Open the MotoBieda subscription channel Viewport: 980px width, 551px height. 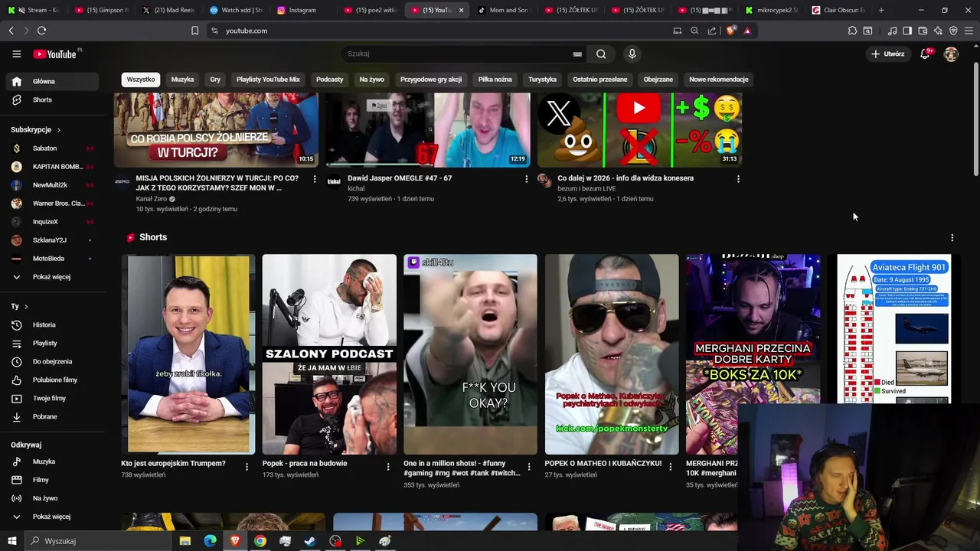click(x=52, y=258)
